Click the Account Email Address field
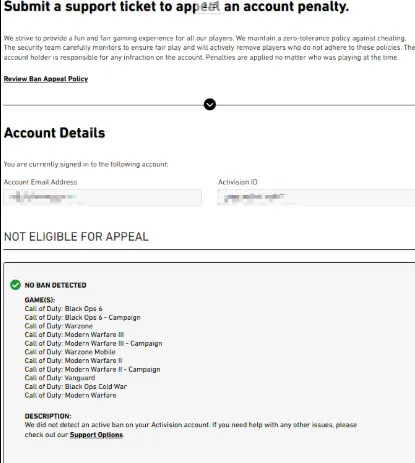The height and width of the screenshot is (463, 415). pos(102,197)
